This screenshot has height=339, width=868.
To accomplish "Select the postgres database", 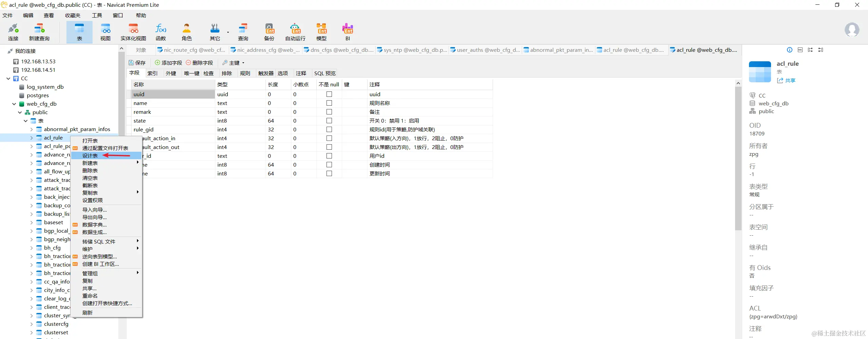I will [38, 95].
